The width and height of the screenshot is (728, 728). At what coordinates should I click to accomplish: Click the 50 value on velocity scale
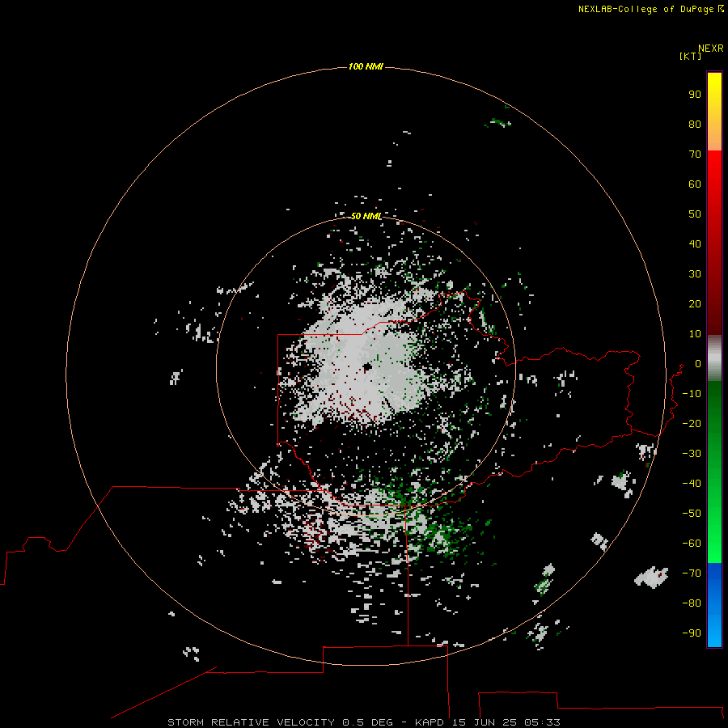[x=695, y=214]
